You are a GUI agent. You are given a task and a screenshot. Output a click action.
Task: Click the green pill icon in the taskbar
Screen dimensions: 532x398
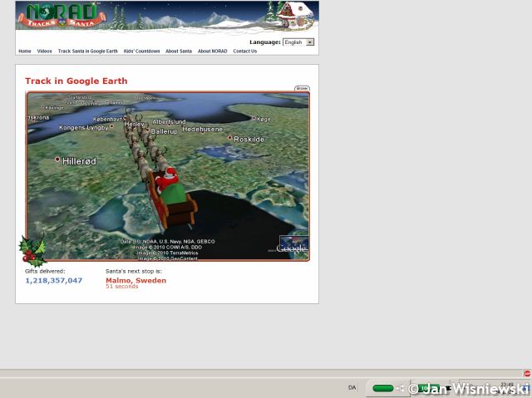click(382, 388)
